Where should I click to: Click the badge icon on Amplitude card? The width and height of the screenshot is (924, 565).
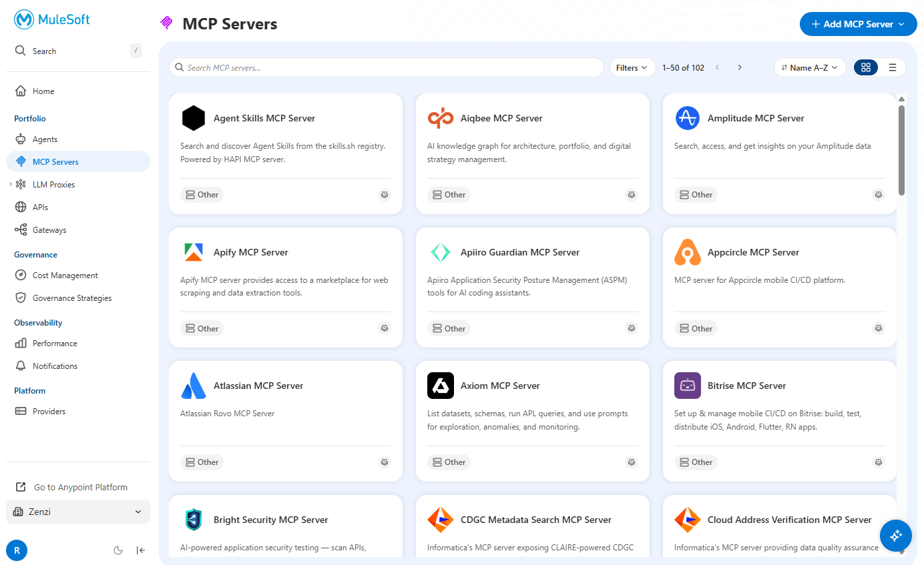pos(879,195)
